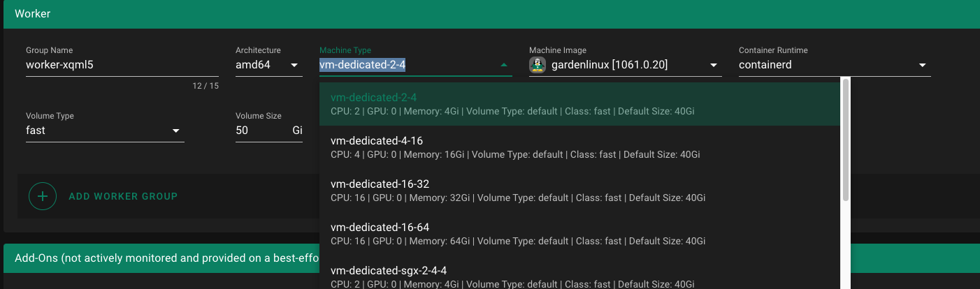
Task: Expand the Volume Type dropdown arrow
Action: point(175,131)
